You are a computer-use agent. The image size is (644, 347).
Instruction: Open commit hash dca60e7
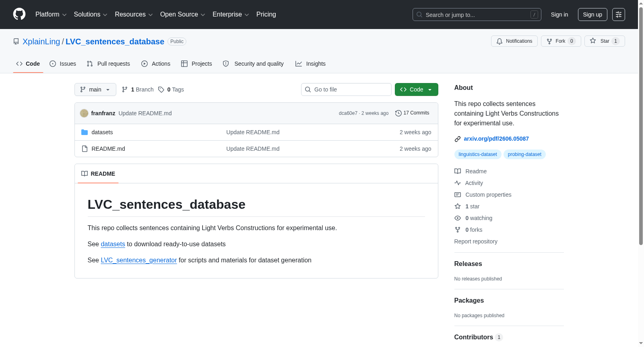(x=348, y=113)
